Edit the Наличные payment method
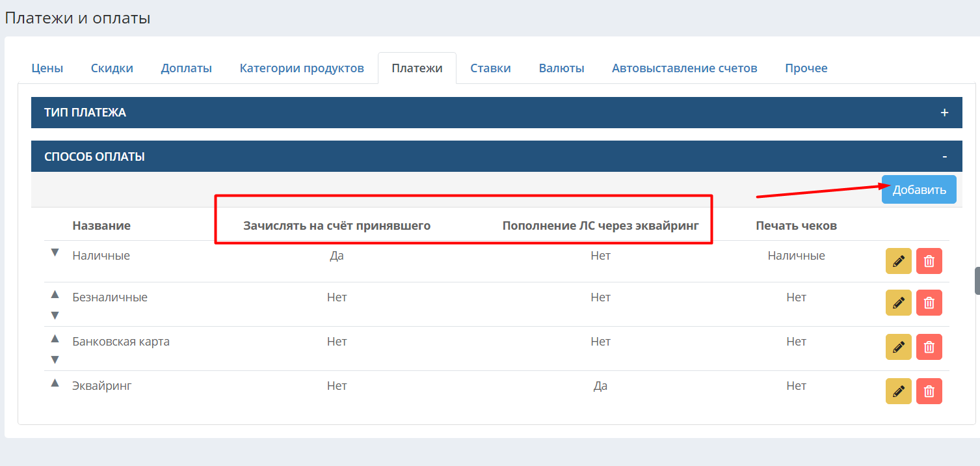The width and height of the screenshot is (980, 466). coord(899,261)
